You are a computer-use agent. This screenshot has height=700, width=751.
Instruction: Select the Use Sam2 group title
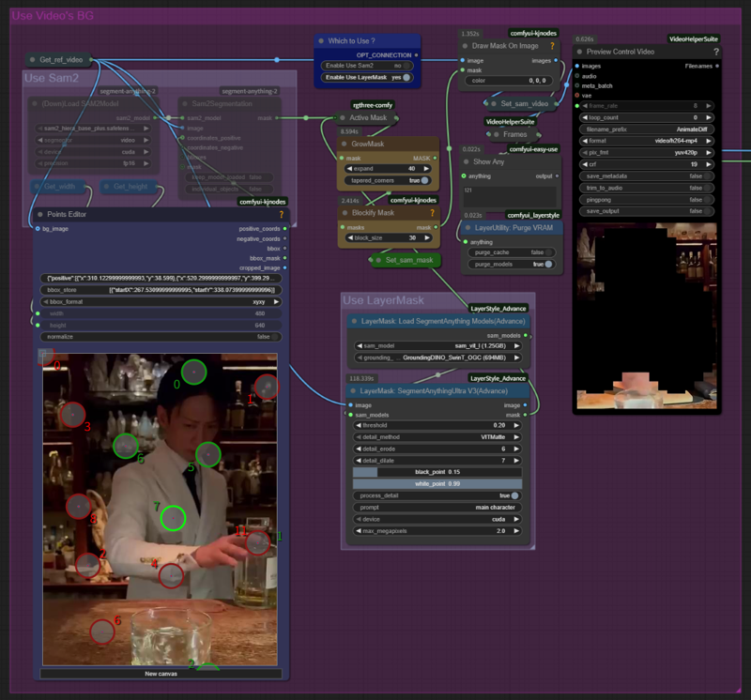(51, 78)
